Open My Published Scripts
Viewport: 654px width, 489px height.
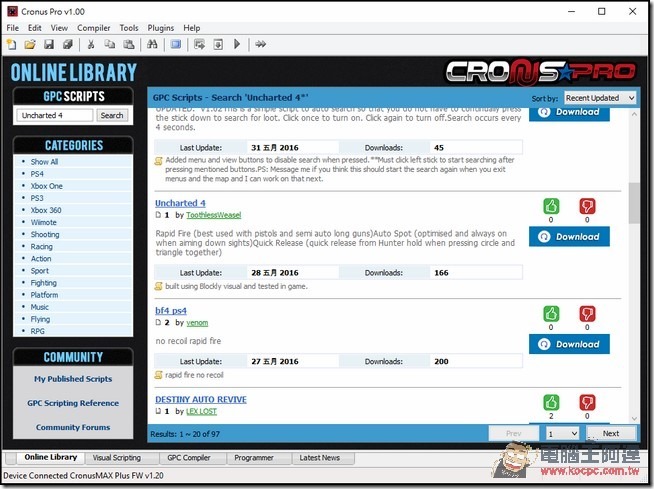tap(73, 379)
